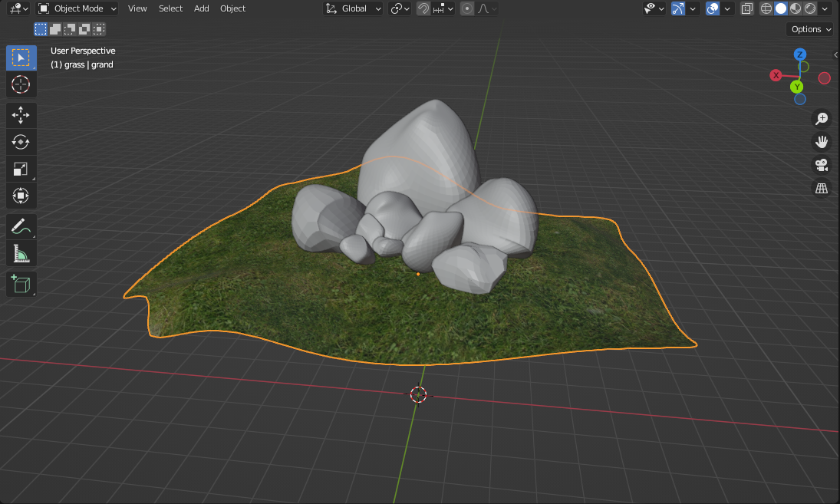Click the Z axis on navigation gizmo

800,54
